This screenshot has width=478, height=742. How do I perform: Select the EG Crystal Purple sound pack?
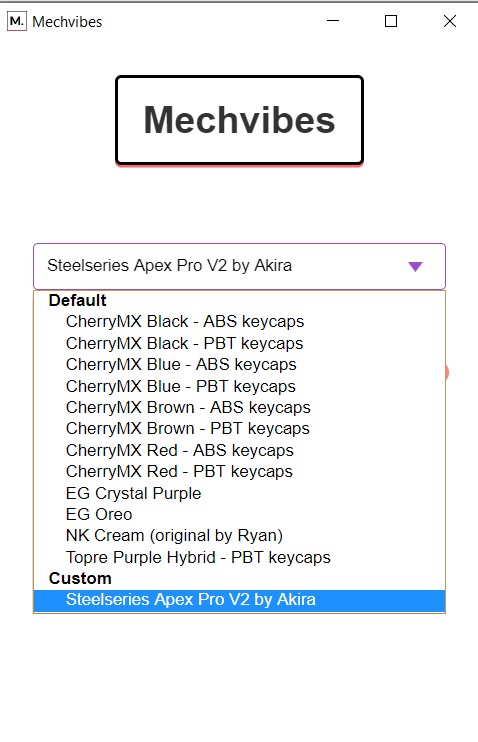pos(239,493)
